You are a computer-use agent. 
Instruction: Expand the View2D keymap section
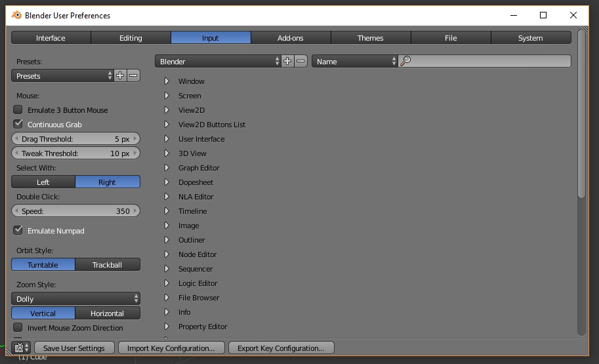(x=167, y=110)
